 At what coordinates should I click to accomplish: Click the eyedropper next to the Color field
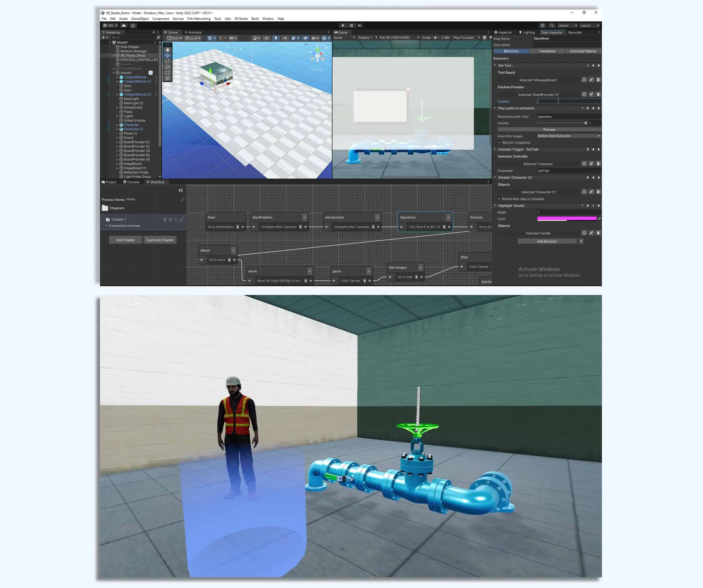click(x=599, y=219)
